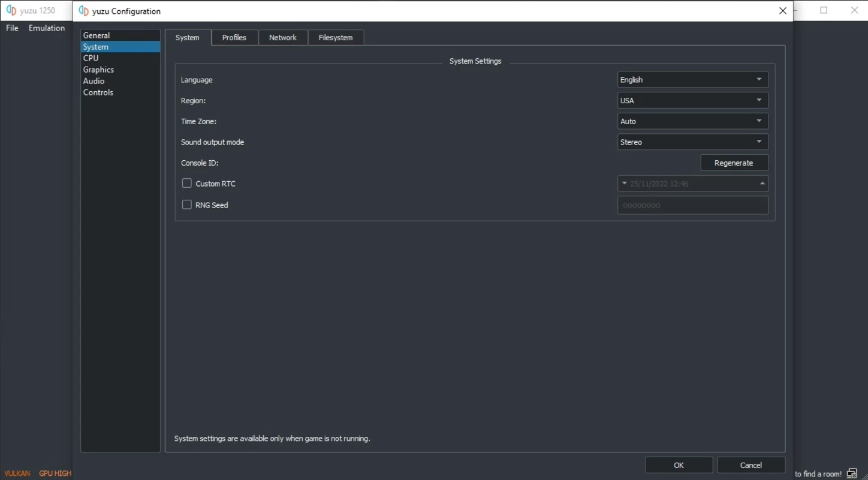Screen dimensions: 868x480
Task: Enable the Custom RTC checkbox
Action: (187, 184)
